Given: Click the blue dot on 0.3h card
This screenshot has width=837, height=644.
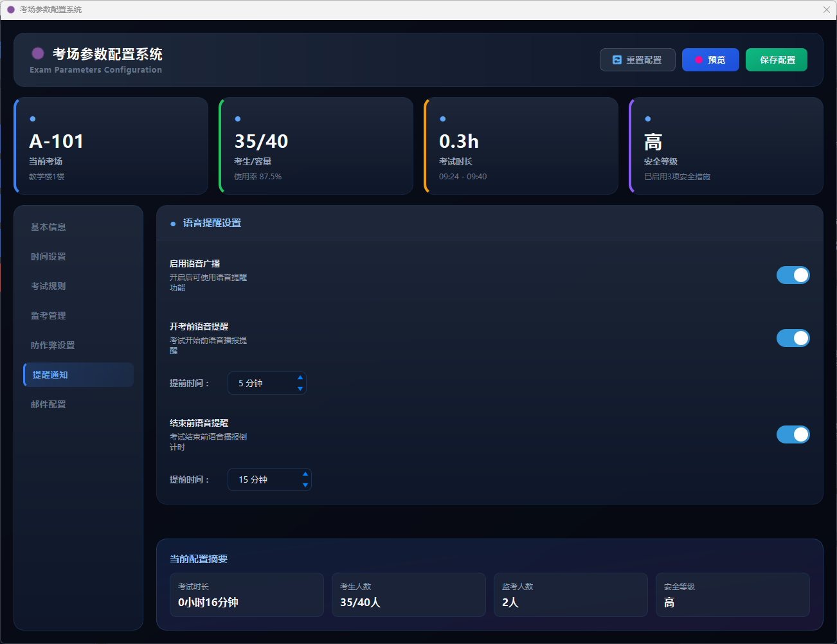Looking at the screenshot, I should [x=443, y=119].
